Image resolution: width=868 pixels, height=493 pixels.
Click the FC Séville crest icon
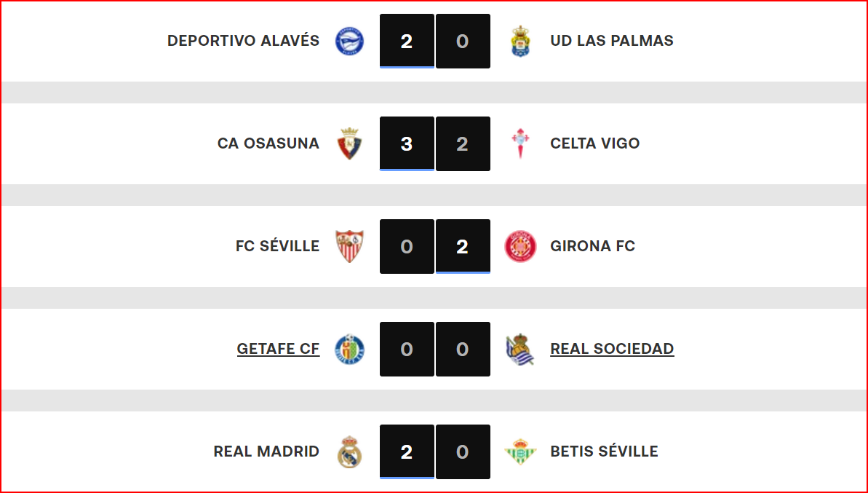(x=350, y=246)
